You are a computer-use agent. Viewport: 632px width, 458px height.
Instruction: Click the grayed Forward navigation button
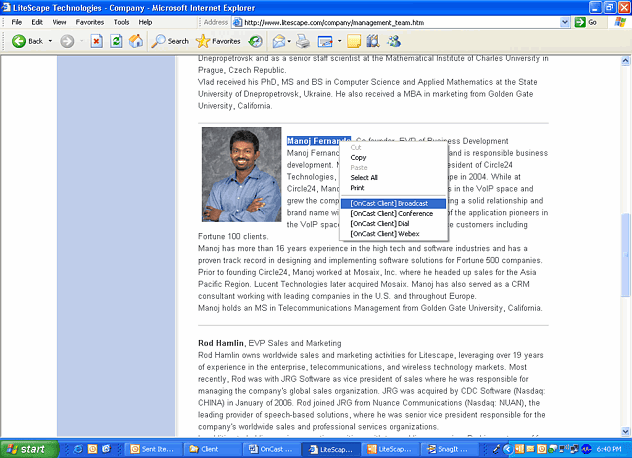[x=67, y=41]
